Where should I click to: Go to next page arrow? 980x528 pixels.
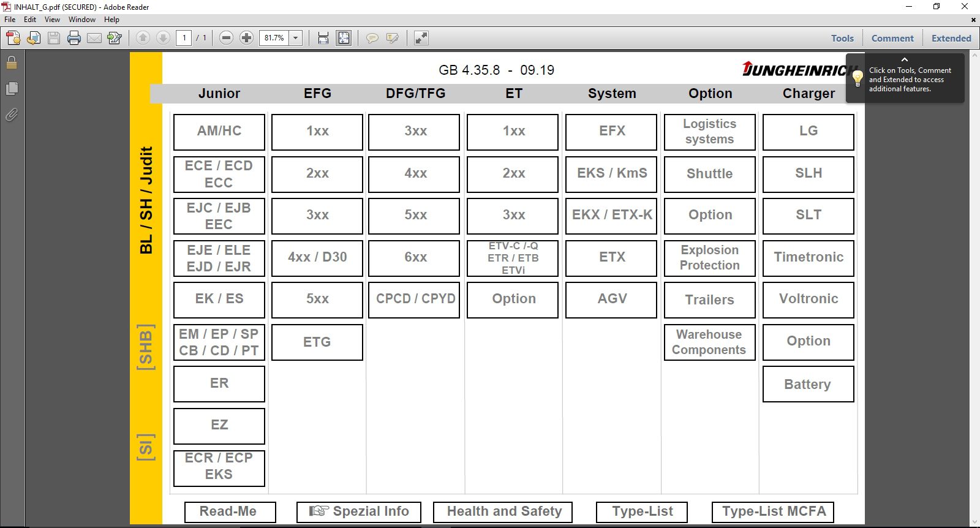(x=163, y=38)
